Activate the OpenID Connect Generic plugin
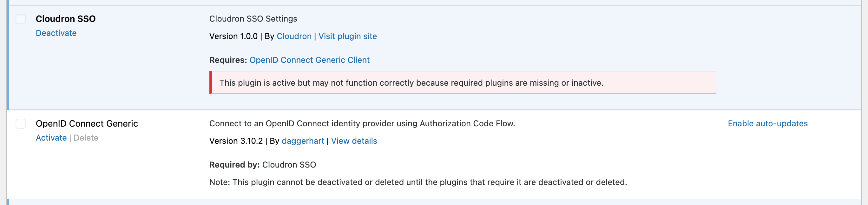Viewport: 868px width, 205px height. [51, 138]
